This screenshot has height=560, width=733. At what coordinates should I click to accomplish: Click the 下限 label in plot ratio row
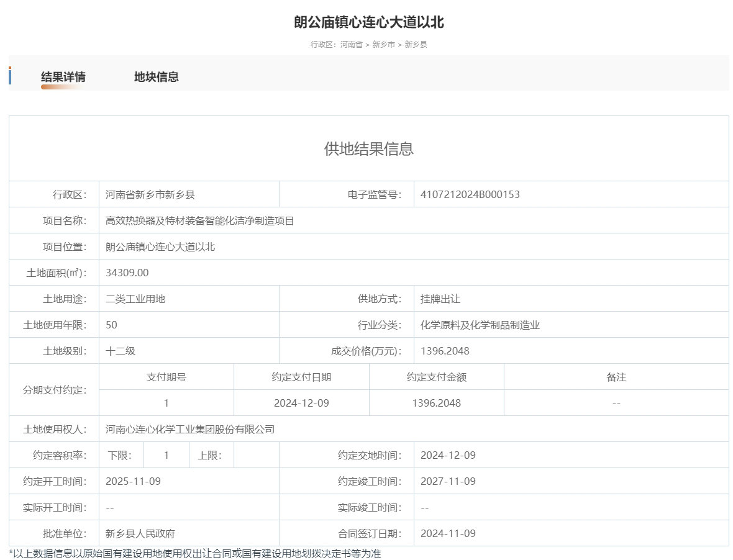tap(120, 455)
